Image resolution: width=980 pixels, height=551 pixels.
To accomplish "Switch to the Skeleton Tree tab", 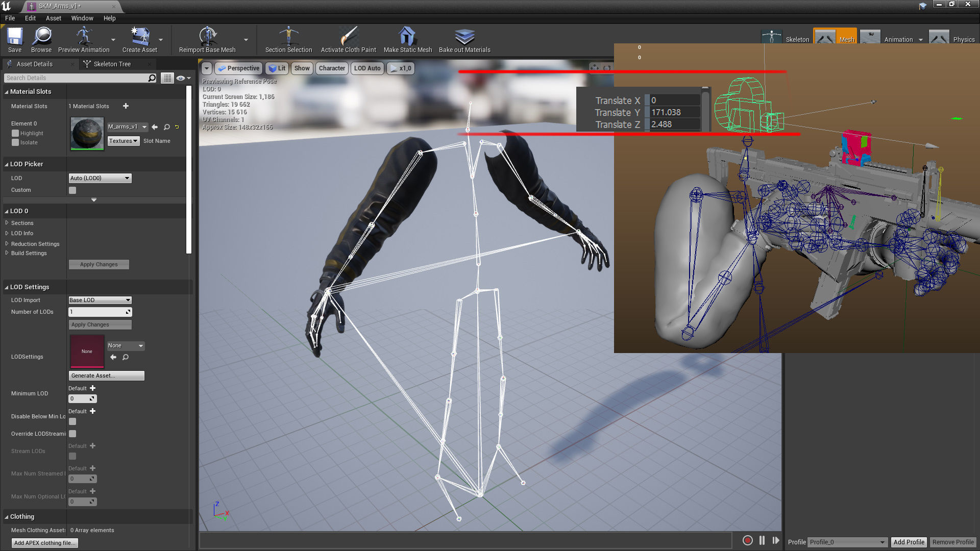I will coord(112,64).
